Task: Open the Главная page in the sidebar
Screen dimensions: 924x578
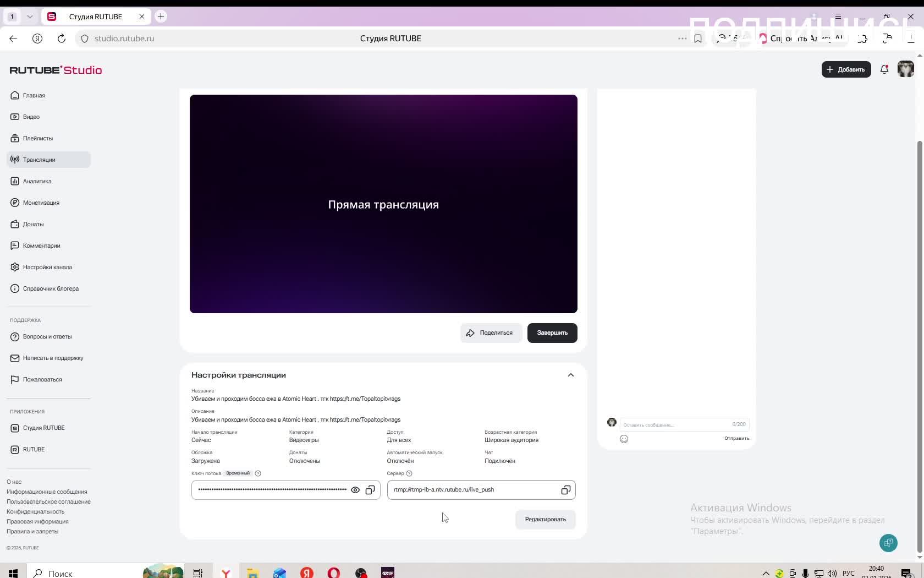Action: [48, 95]
